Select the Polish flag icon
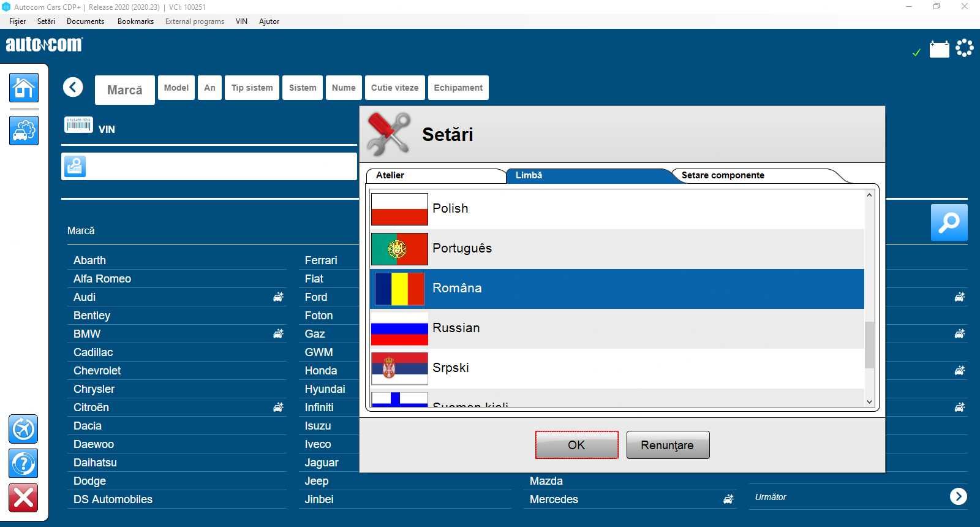Screen dimensions: 980x527 point(399,209)
